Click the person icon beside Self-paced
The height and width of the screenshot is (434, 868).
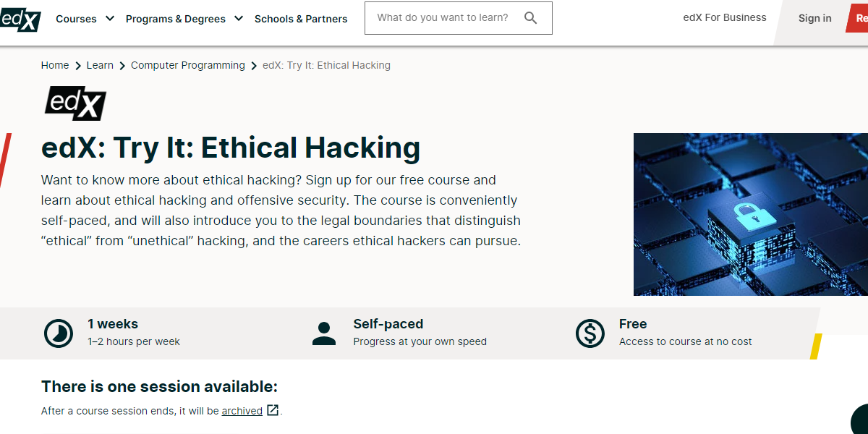[324, 333]
